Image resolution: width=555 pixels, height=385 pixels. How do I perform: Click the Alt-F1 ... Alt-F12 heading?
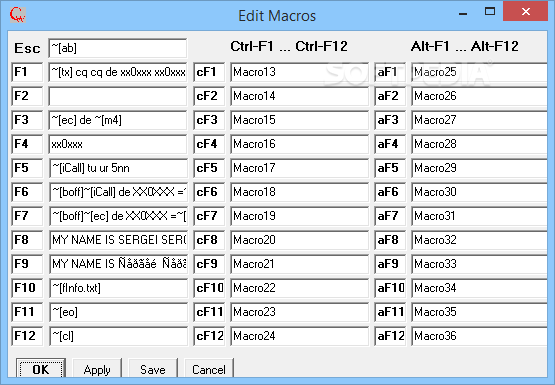465,46
